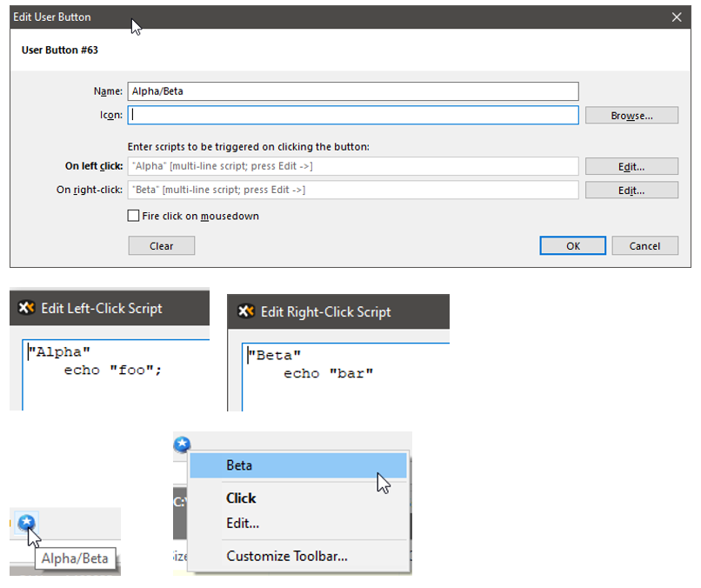The width and height of the screenshot is (701, 588).
Task: Close the Edit User Button dialog
Action: click(678, 17)
